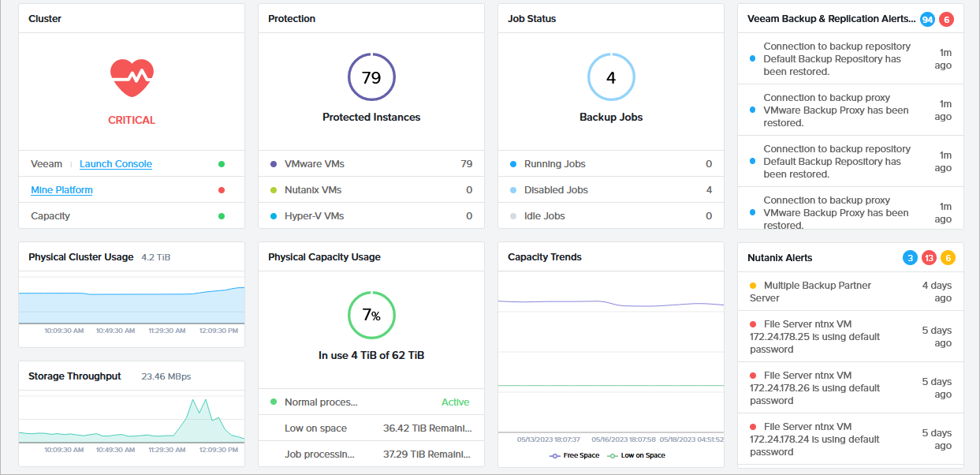Image resolution: width=980 pixels, height=475 pixels.
Task: Open the Mine Platform link
Action: [61, 190]
